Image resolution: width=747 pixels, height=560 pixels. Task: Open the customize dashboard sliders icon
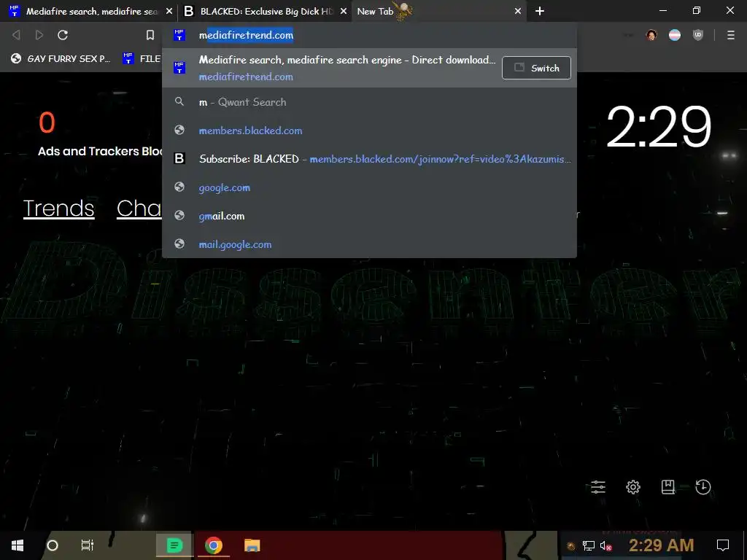[598, 486]
